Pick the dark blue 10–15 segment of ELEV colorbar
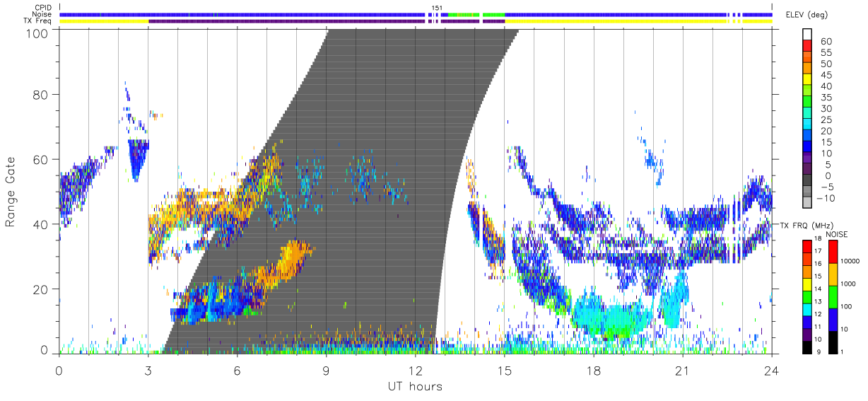Viewport: 868px width, 401px height. tap(807, 148)
